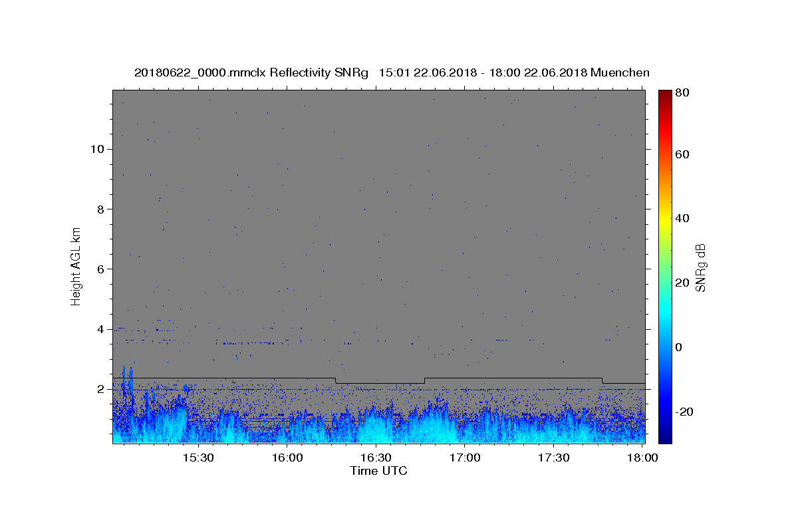798x532 pixels.
Task: Click the 16:30 time tick label
Action: point(376,458)
